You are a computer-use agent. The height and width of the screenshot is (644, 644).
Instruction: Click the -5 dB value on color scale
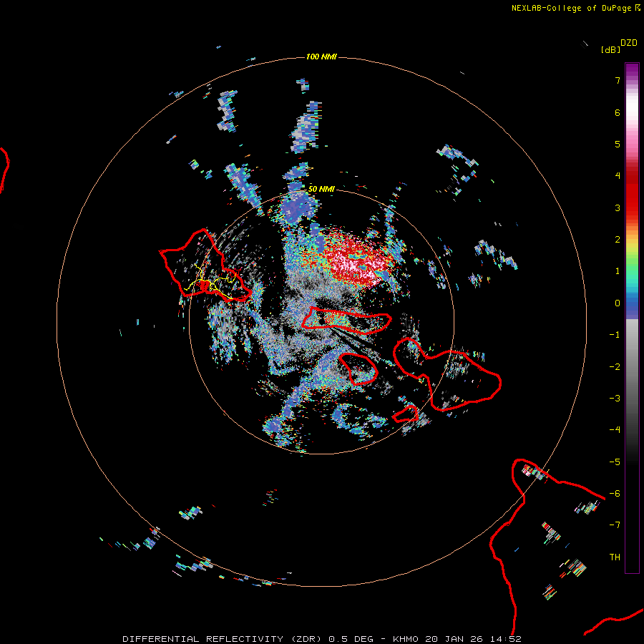tap(615, 462)
